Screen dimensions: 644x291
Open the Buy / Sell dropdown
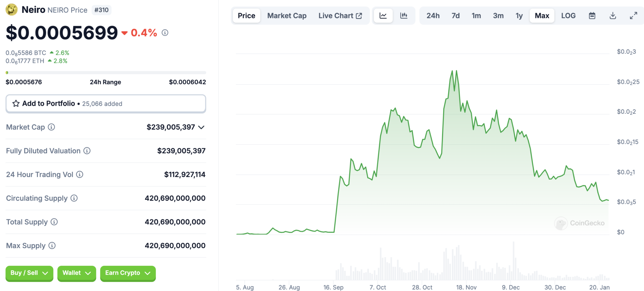click(x=29, y=273)
